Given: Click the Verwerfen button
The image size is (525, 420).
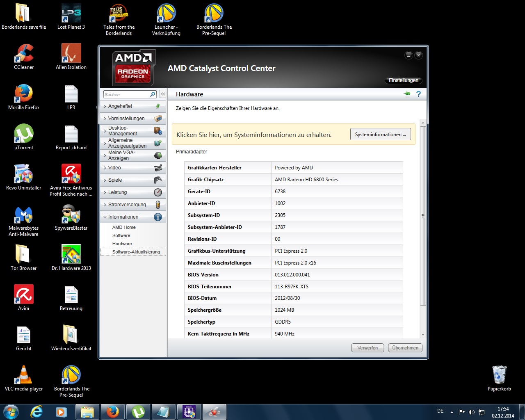Looking at the screenshot, I should [x=367, y=348].
